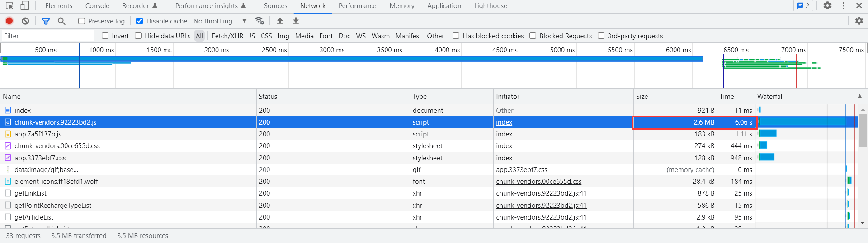Click the app.7a5f137b.js script icon
The image size is (868, 243).
click(x=8, y=134)
